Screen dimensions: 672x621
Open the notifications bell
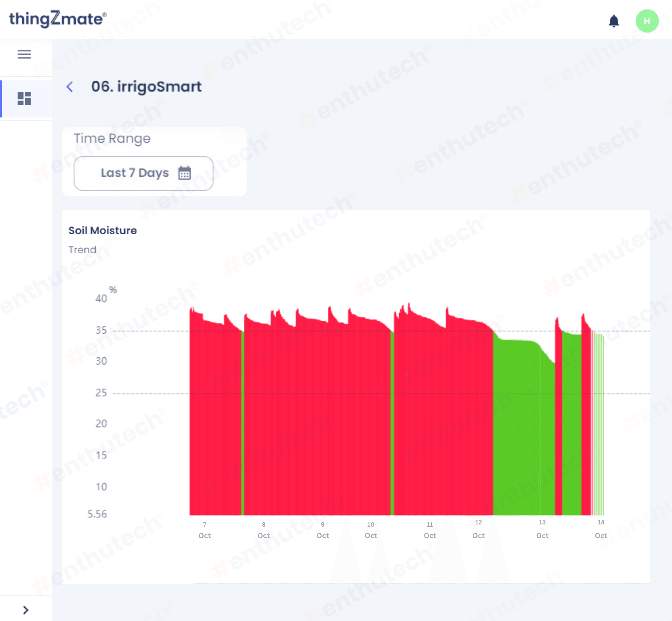[614, 21]
